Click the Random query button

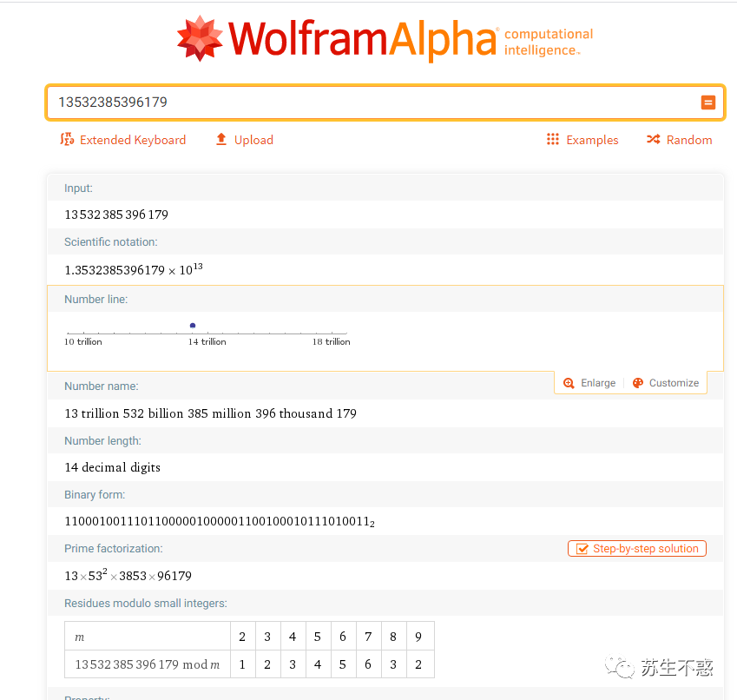pyautogui.click(x=679, y=140)
